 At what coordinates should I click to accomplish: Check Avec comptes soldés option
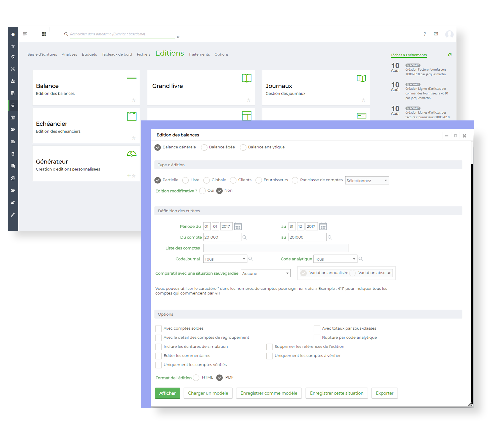pos(158,329)
